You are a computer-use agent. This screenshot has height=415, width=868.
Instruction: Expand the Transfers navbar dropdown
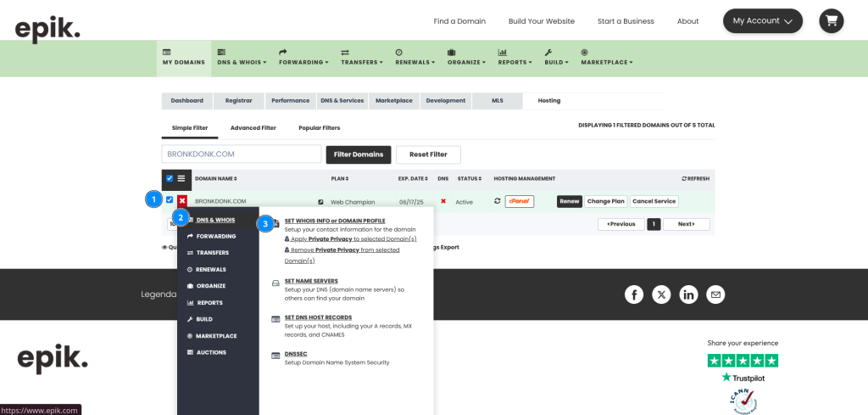click(x=362, y=58)
